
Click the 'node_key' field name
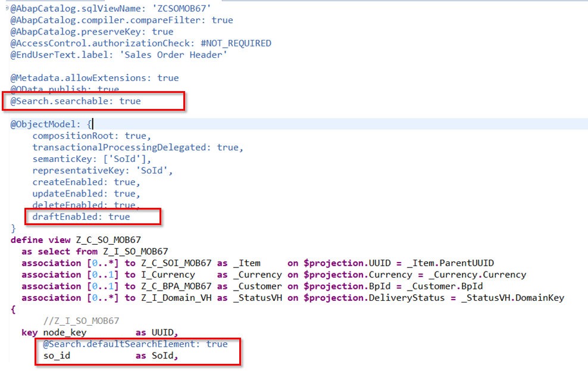coord(64,332)
